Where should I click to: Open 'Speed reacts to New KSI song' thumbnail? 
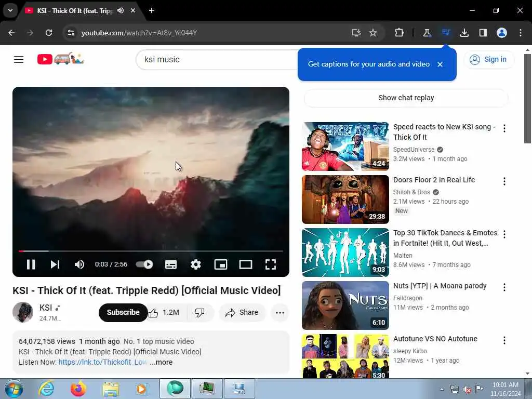[x=345, y=146]
